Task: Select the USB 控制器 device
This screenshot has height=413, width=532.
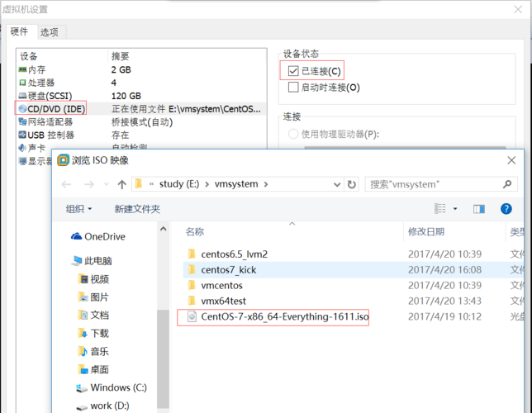Action: pos(141,135)
